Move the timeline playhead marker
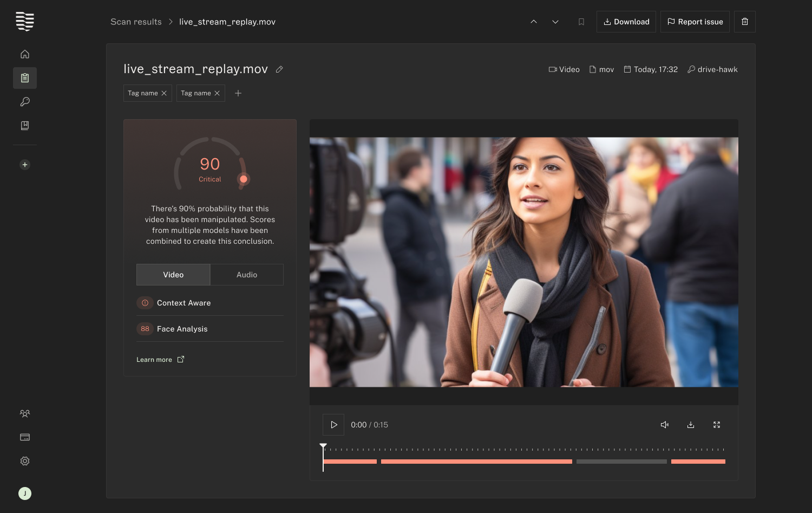The width and height of the screenshot is (812, 513). pyautogui.click(x=323, y=445)
